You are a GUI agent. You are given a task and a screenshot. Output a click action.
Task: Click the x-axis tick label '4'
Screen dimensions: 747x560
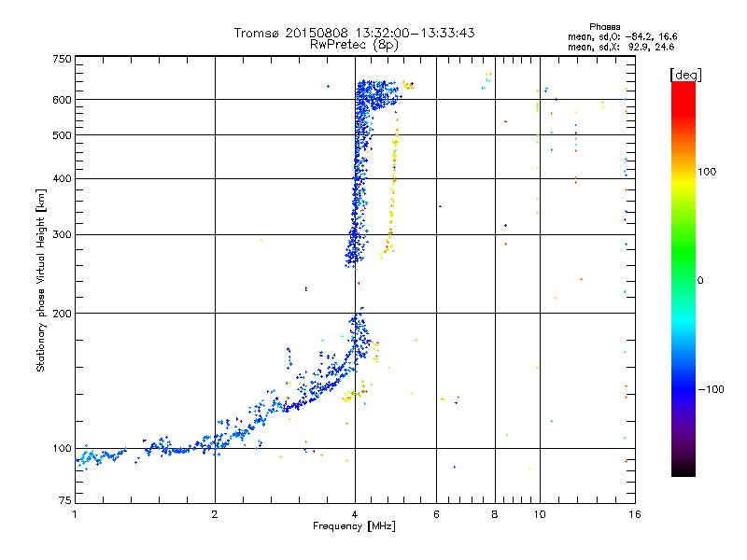tap(355, 514)
